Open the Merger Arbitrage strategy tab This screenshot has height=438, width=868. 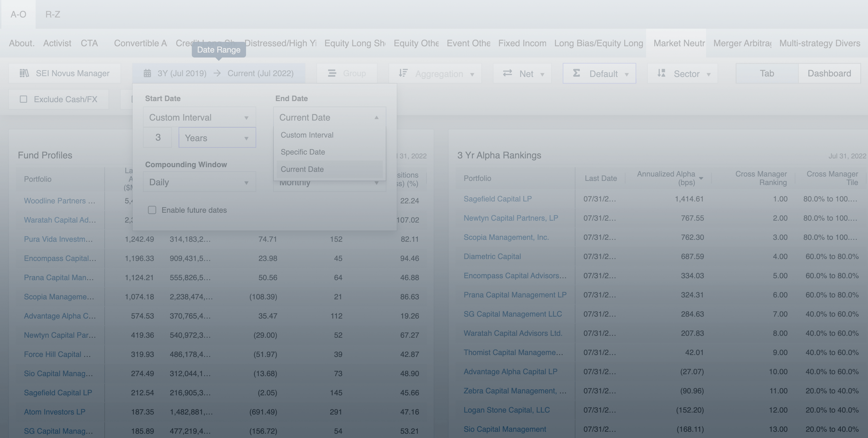[x=742, y=43]
